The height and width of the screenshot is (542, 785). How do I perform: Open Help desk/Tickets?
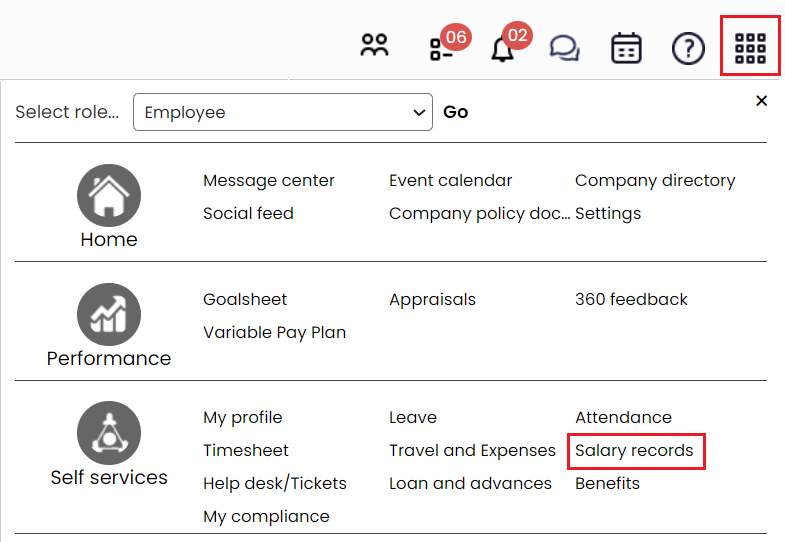[275, 483]
